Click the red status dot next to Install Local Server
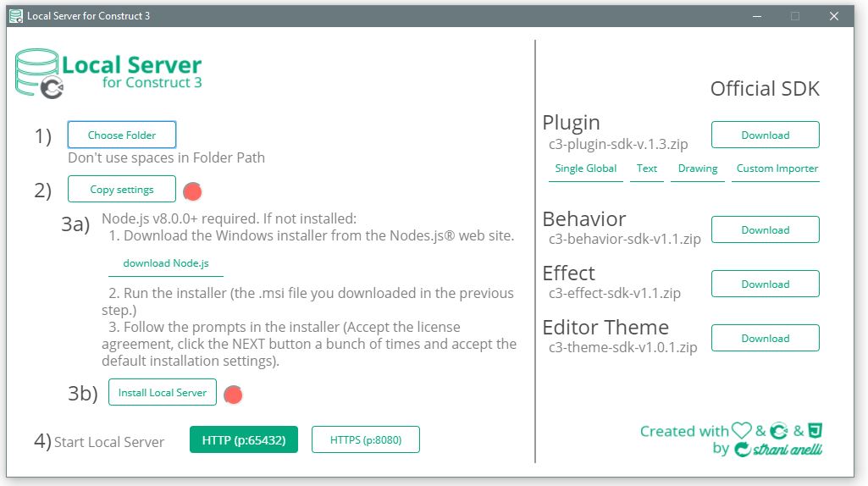The width and height of the screenshot is (868, 486). 233,395
